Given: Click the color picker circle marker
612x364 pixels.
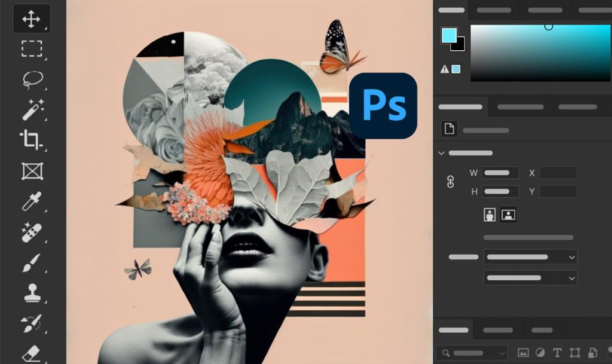Looking at the screenshot, I should pyautogui.click(x=549, y=26).
